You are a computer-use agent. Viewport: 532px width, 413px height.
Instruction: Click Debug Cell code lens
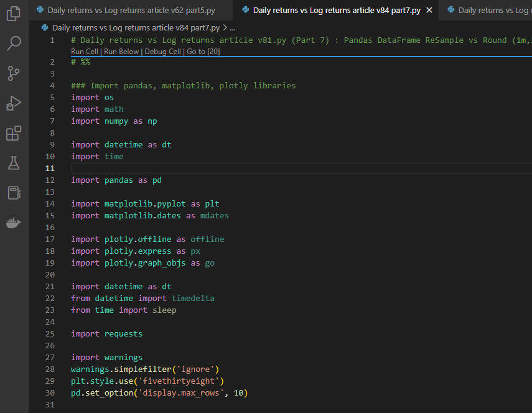163,52
